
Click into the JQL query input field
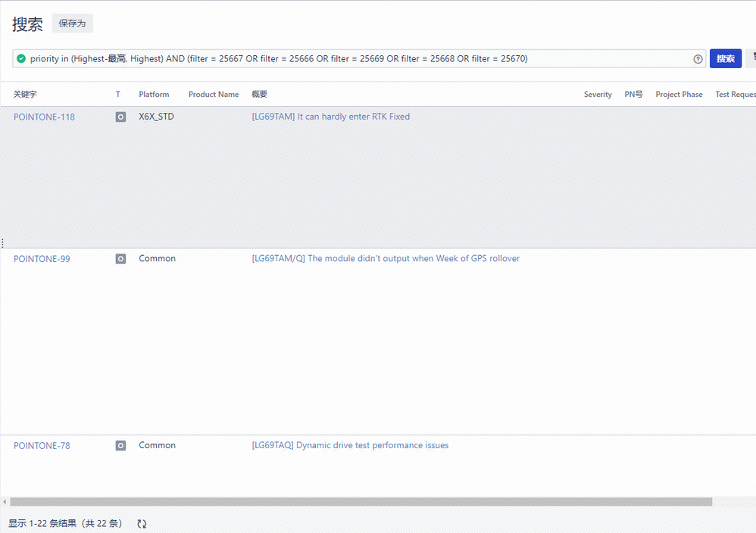click(359, 58)
